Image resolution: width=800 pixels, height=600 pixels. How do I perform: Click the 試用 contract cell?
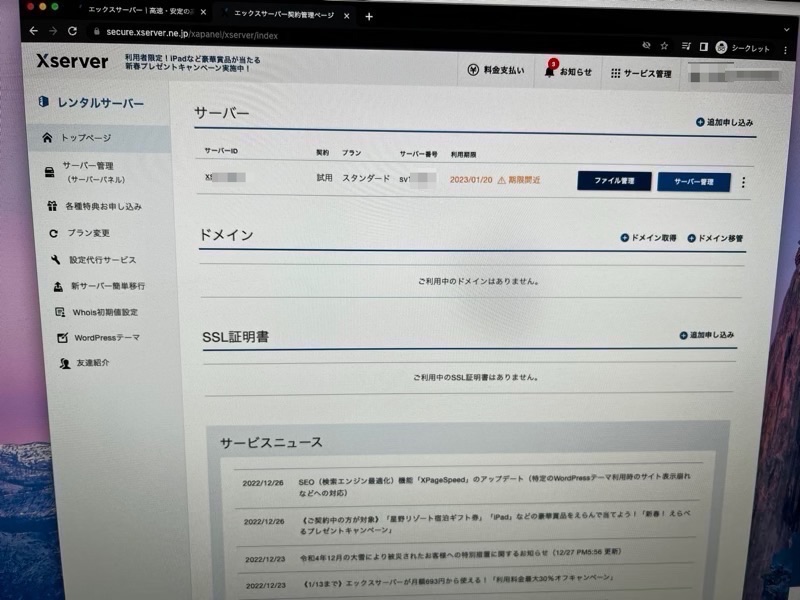[x=324, y=178]
